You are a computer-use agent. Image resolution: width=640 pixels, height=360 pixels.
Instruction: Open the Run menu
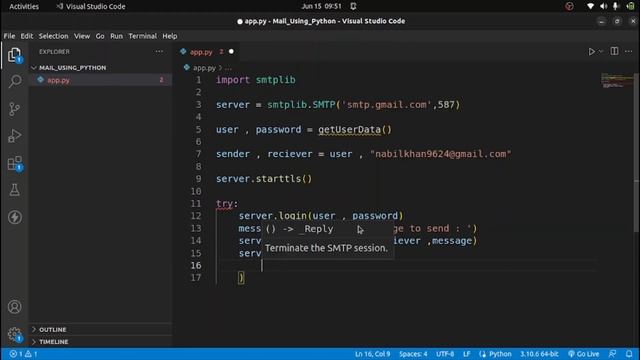(x=116, y=36)
